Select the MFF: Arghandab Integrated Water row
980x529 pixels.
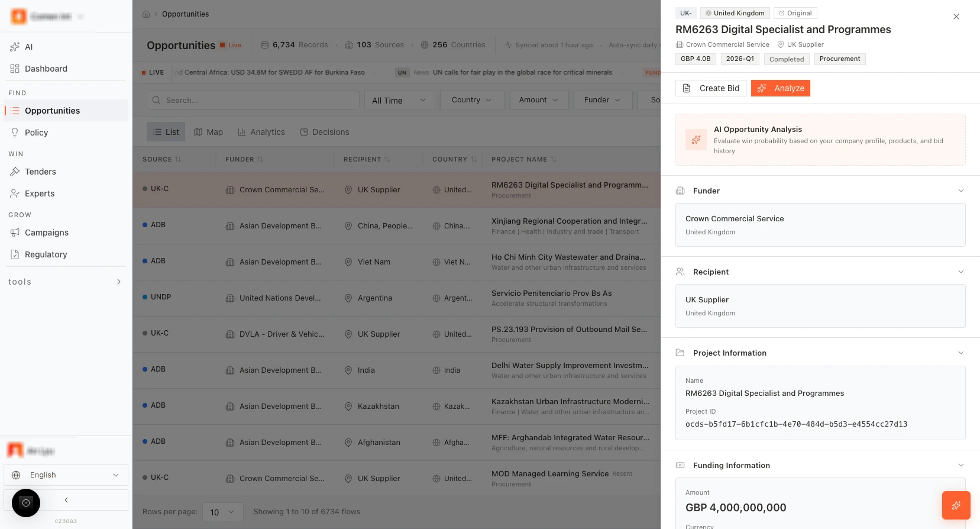[x=396, y=442]
